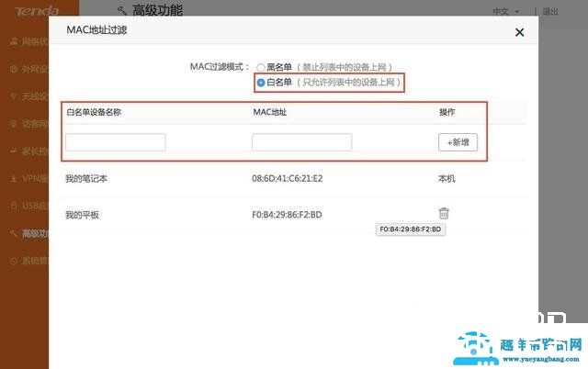The width and height of the screenshot is (588, 369).
Task: Open 系统管理 in the sidebar
Action: point(29,261)
